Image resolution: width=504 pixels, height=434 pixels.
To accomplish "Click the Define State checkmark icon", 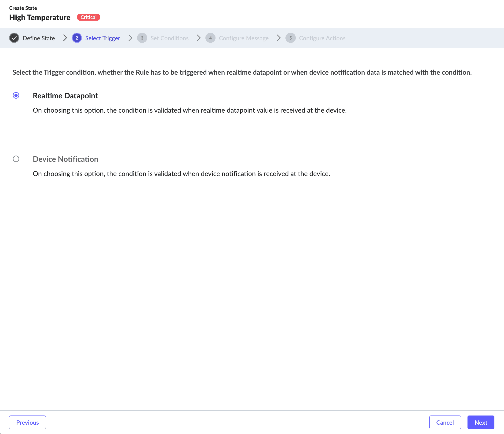I will [x=14, y=38].
